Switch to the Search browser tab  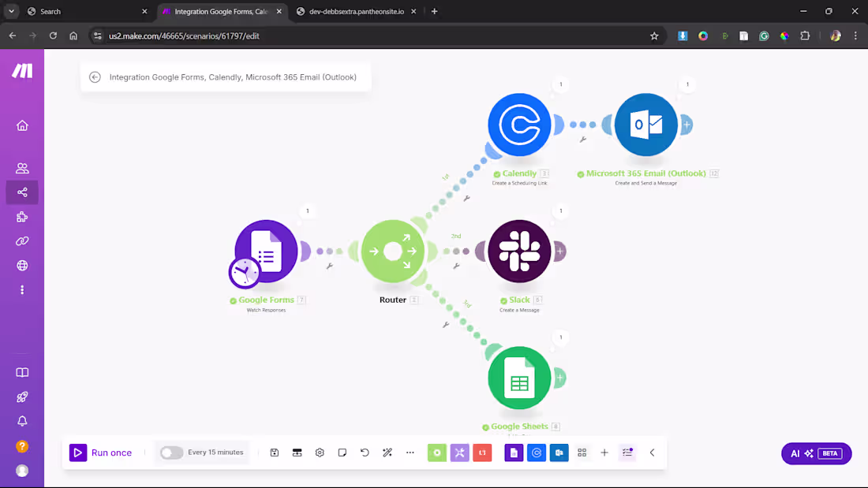[87, 11]
